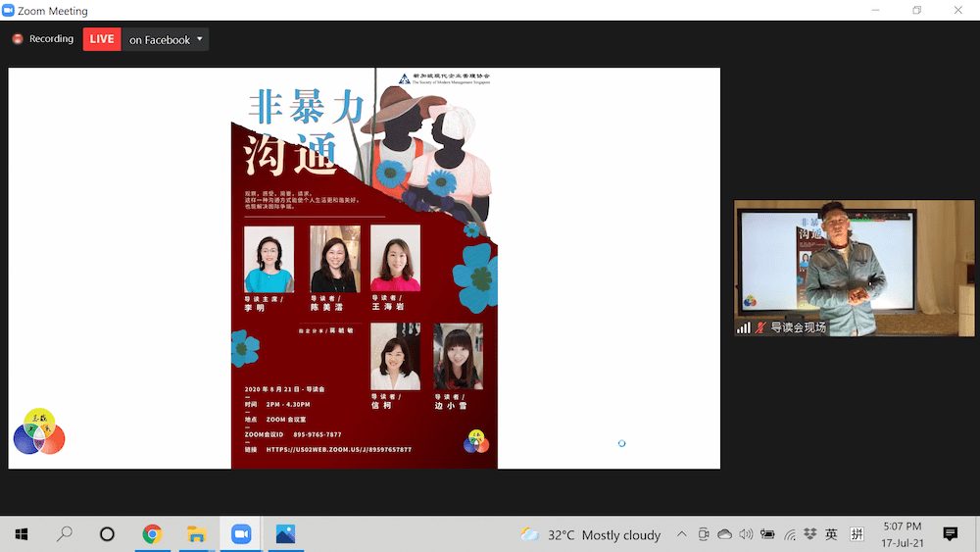Image resolution: width=980 pixels, height=552 pixels.
Task: Open the Wi-Fi network flyout
Action: point(789,534)
